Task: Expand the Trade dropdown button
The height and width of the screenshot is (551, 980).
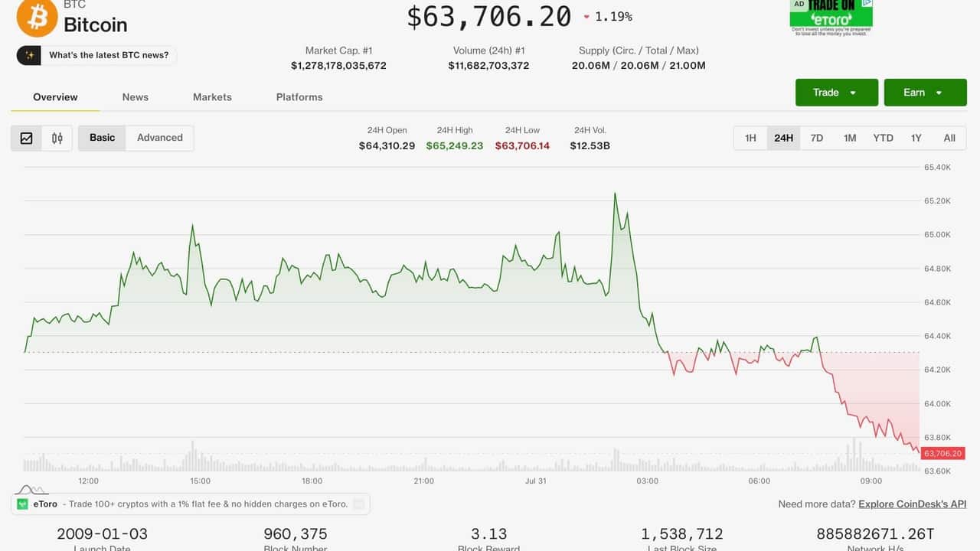Action: coord(835,93)
